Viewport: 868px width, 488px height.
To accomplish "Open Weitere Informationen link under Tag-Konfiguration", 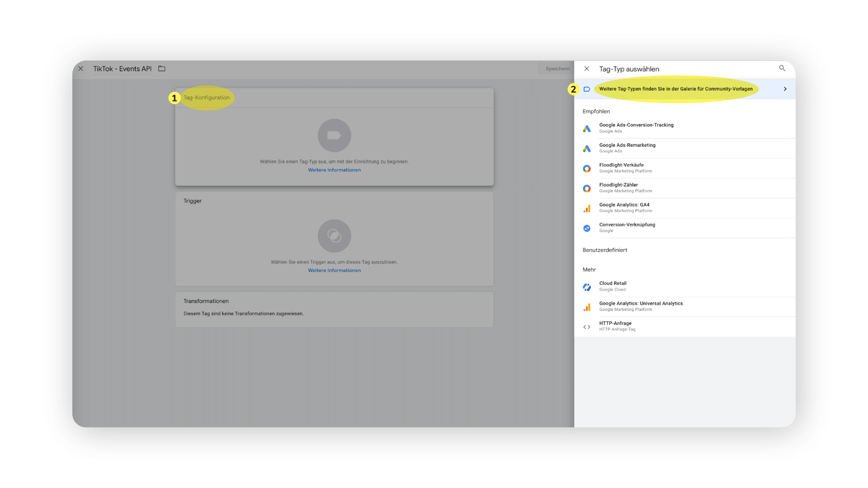I will [335, 170].
